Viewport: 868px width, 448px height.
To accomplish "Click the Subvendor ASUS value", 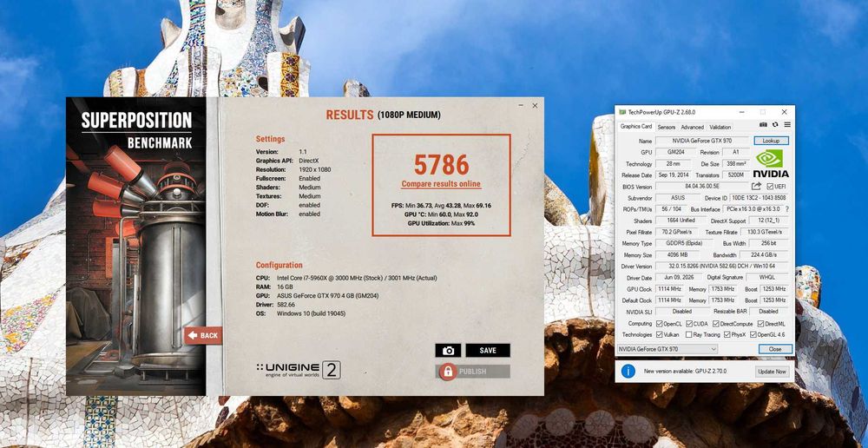I will click(x=678, y=198).
